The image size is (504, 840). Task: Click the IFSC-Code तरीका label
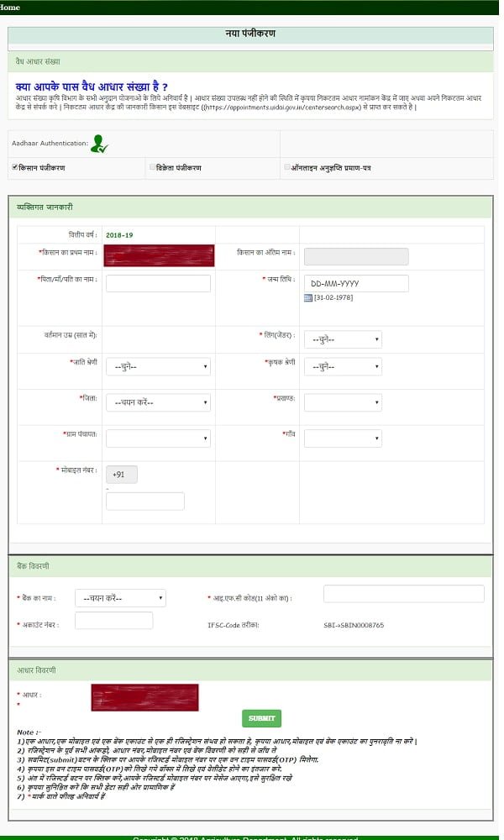point(234,625)
